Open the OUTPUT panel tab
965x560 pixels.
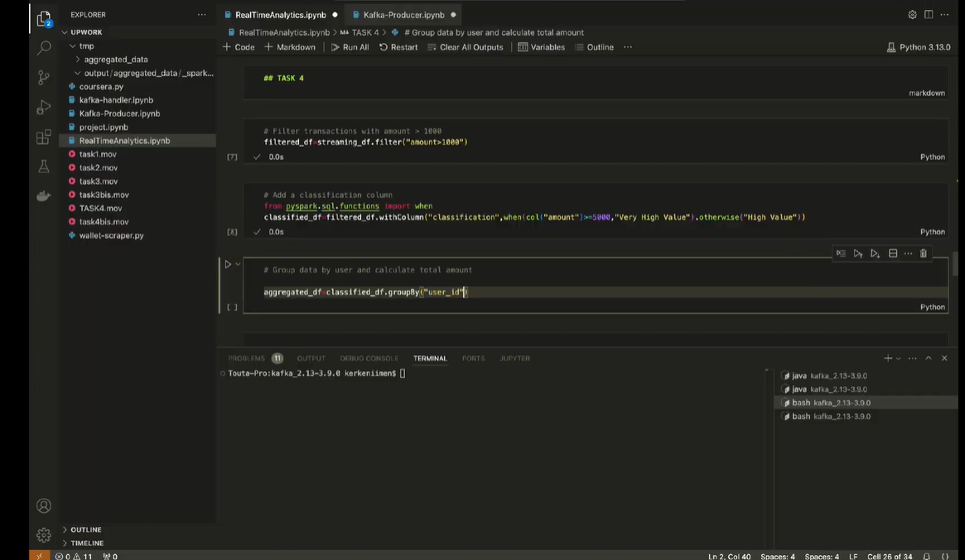click(x=311, y=358)
